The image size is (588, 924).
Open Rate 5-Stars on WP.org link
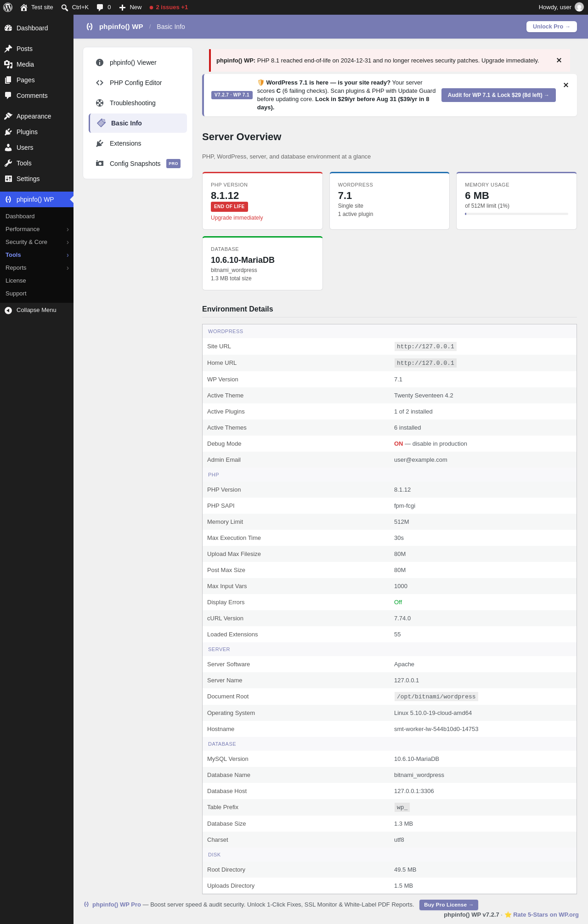pos(546,914)
